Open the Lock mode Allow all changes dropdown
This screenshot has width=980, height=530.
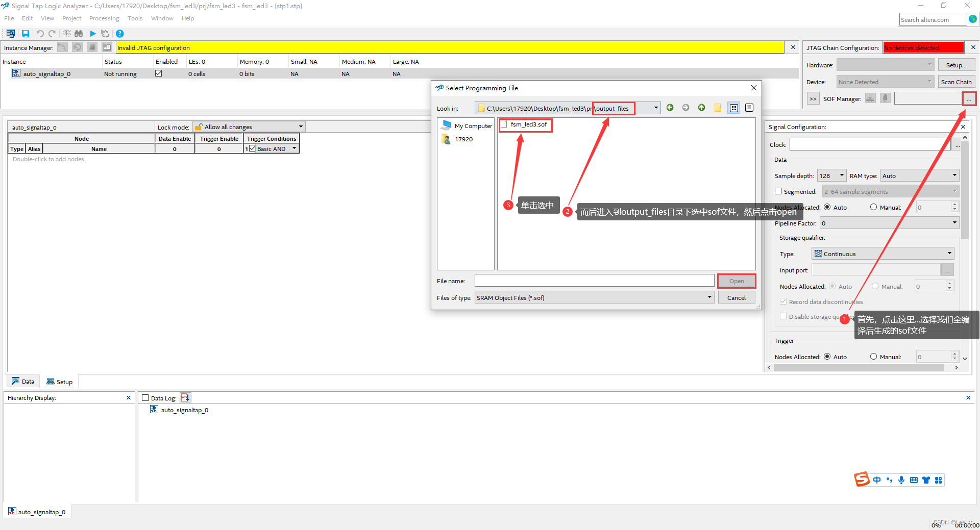(300, 126)
